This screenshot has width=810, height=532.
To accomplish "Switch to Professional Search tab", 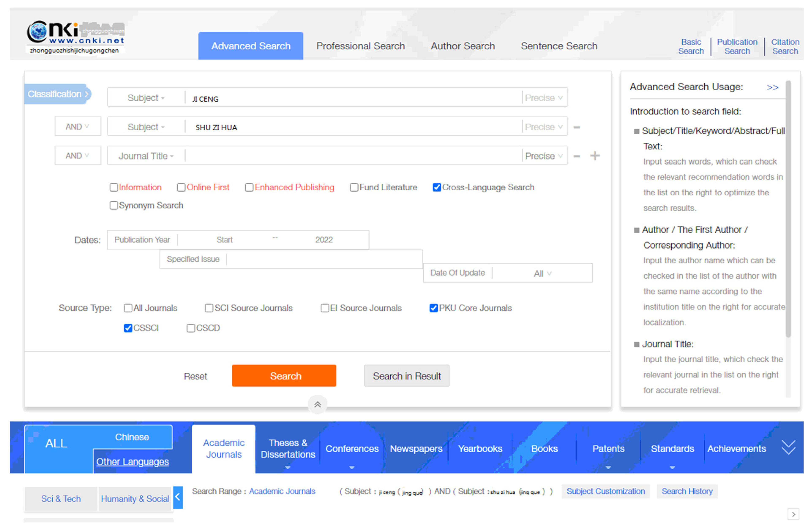I will point(360,46).
